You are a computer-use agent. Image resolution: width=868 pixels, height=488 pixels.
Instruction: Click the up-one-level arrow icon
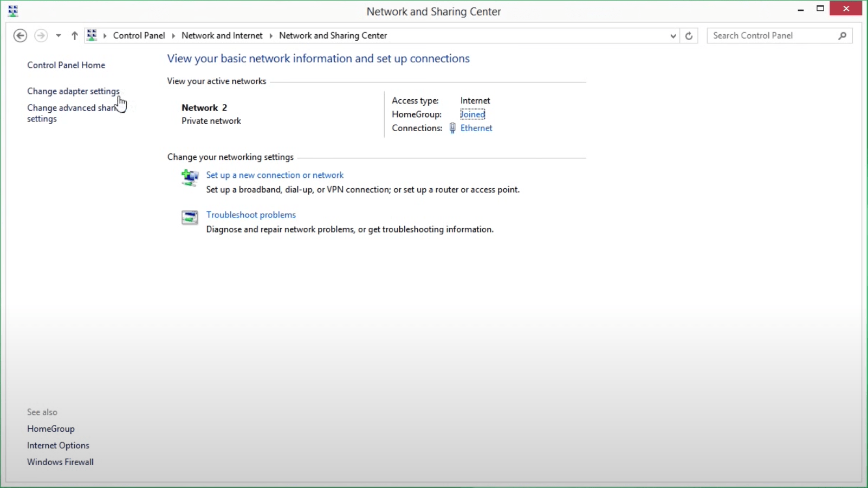point(74,35)
